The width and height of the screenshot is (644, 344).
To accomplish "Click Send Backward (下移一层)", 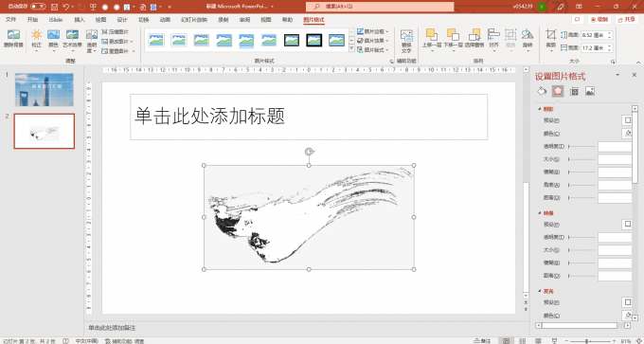I will [453, 41].
